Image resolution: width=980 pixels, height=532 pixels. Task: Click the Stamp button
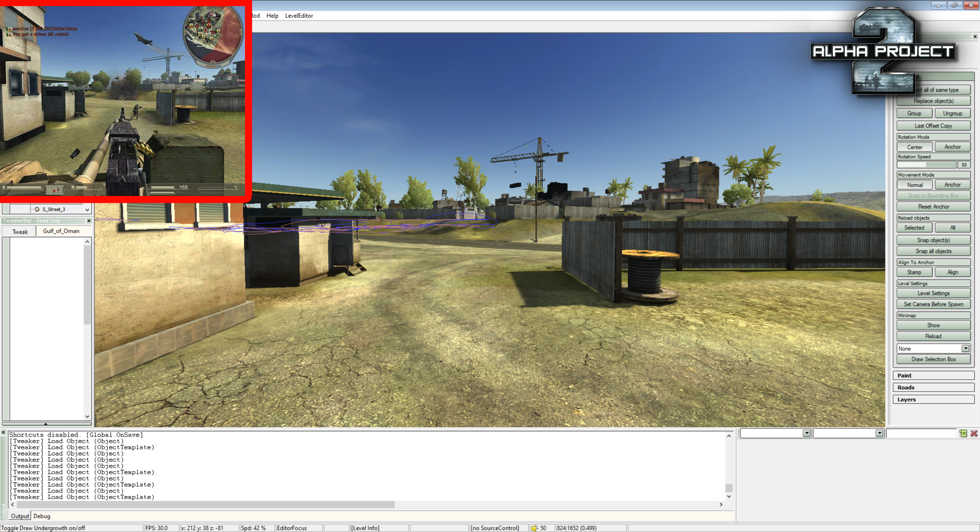[x=914, y=273]
